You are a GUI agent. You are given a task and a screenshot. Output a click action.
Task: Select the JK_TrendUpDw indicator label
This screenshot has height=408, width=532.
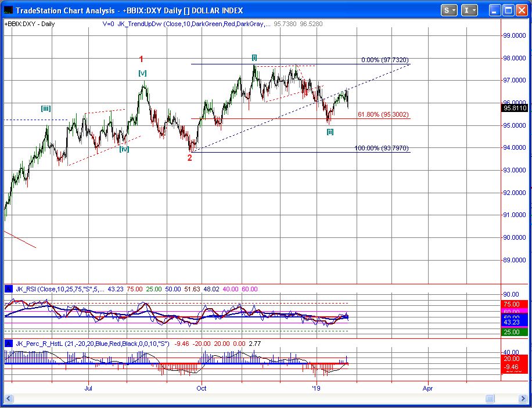point(194,24)
